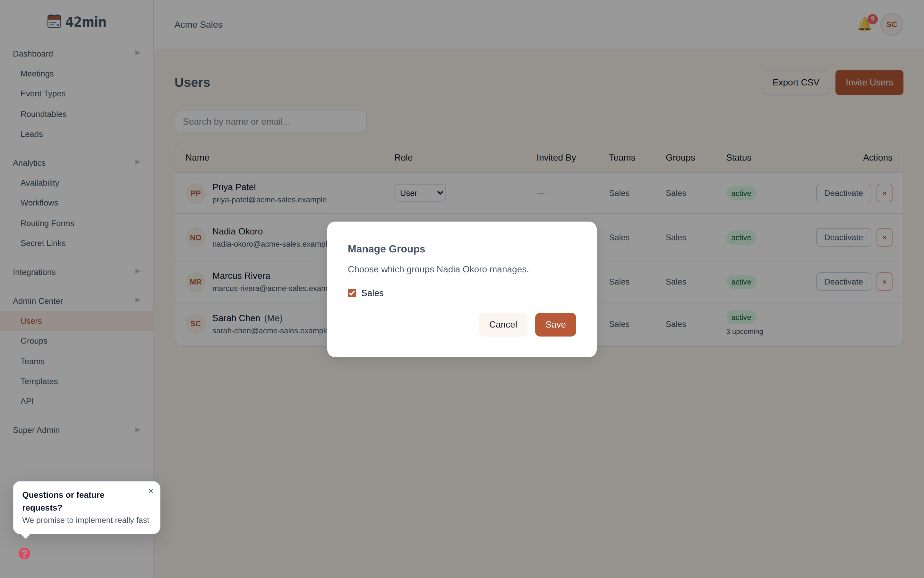Open Roundtables page
This screenshot has height=578, width=924.
click(44, 114)
